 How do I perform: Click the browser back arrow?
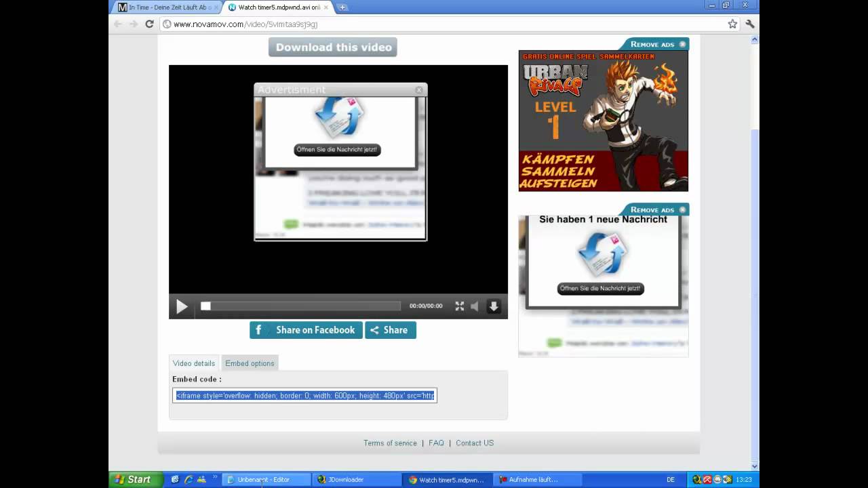(118, 24)
